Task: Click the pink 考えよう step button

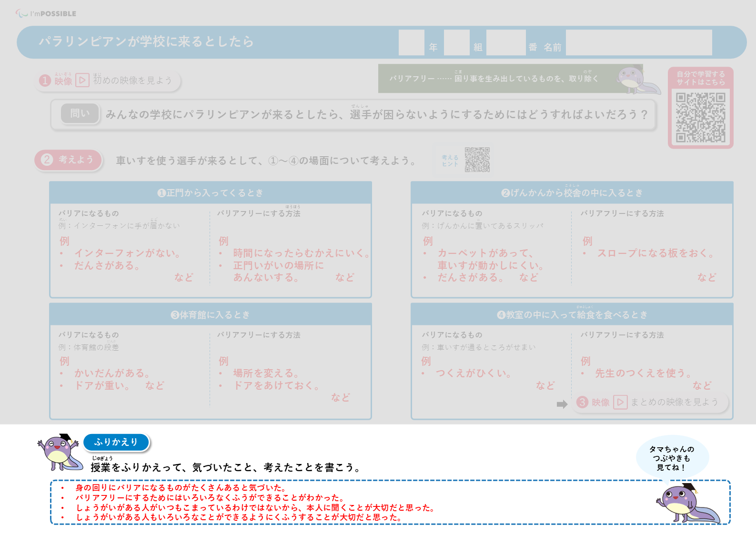Action: pos(69,160)
